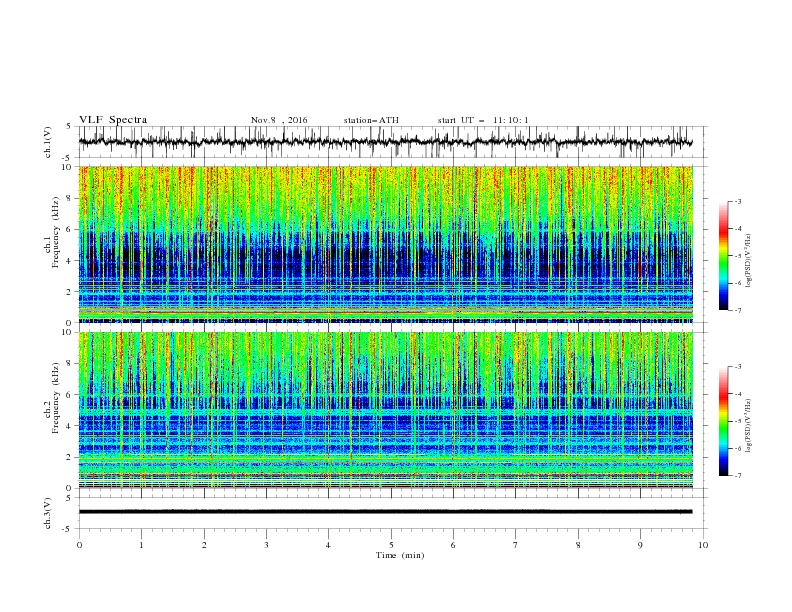The height and width of the screenshot is (612, 792).
Task: Select the "ch.1(V)" axis label
Action: (x=48, y=142)
